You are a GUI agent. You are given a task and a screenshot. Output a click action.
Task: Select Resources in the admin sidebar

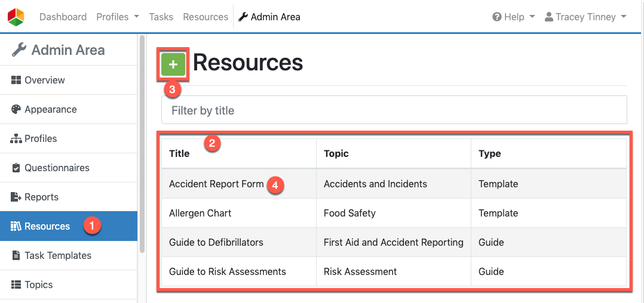coord(69,226)
